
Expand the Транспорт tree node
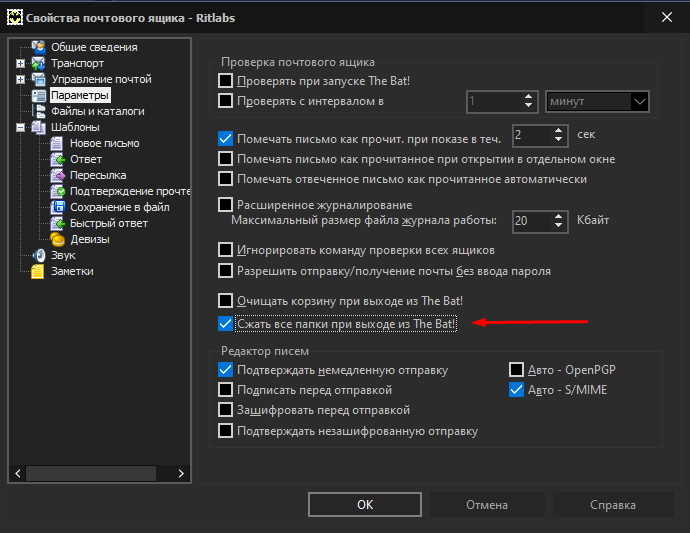tap(20, 63)
